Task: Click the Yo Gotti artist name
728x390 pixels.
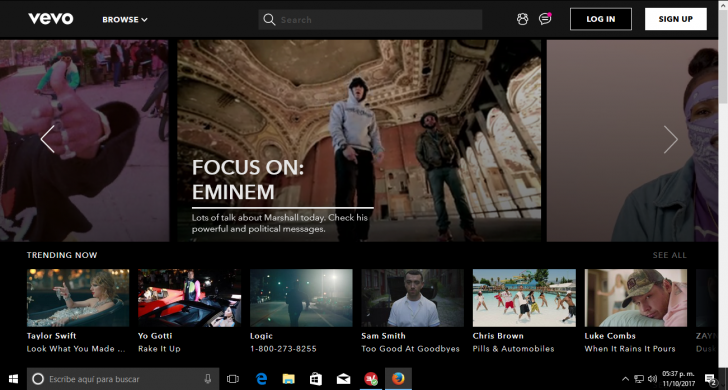Action: (x=155, y=336)
